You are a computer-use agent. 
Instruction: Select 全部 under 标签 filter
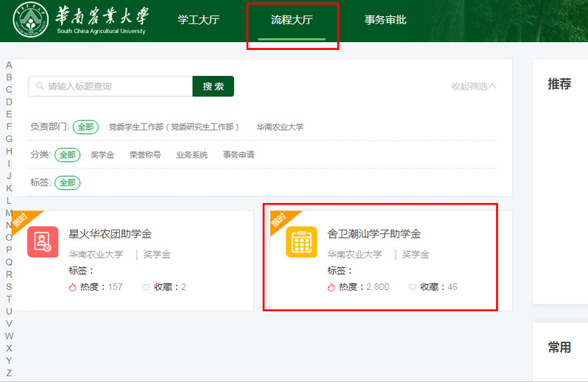coord(68,183)
